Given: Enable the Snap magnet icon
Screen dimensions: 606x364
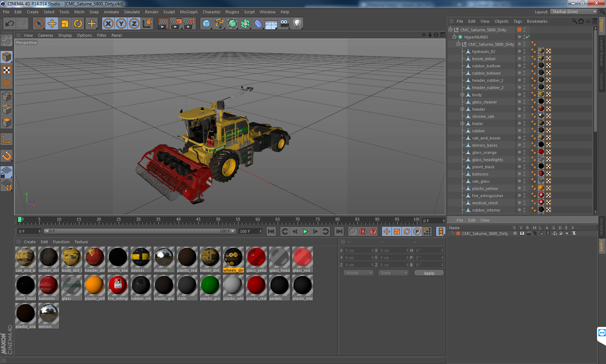Looking at the screenshot, I should [6, 156].
